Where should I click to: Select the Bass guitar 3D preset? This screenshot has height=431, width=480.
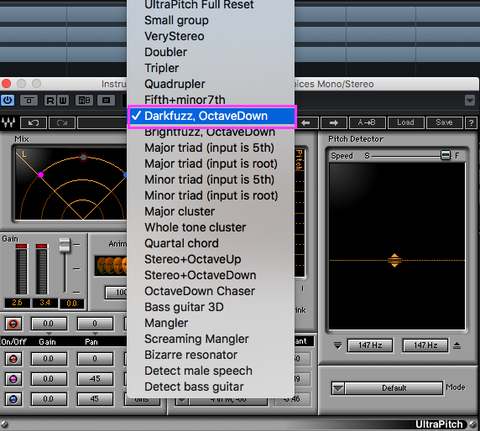tap(211, 307)
